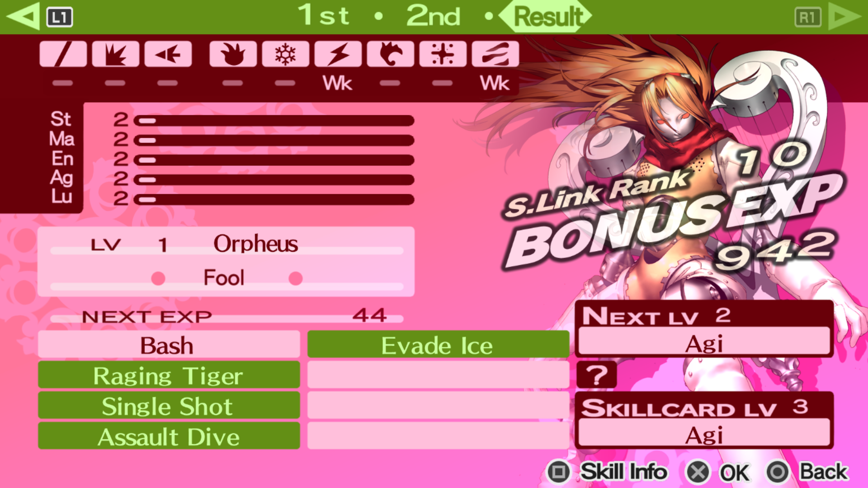Select the Ice snowflake affinity icon
The width and height of the screenshot is (868, 488).
(285, 54)
